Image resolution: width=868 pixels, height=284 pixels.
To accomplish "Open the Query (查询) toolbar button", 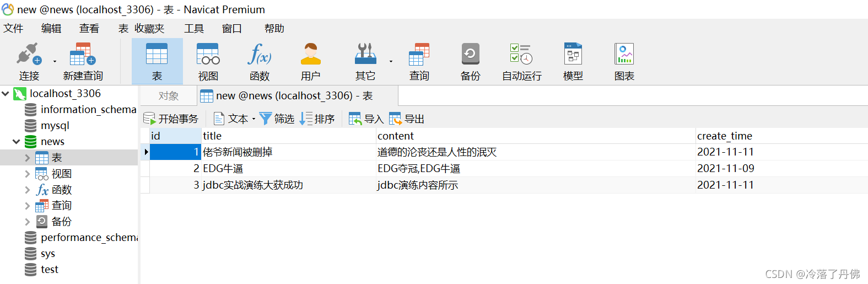I will tap(419, 62).
